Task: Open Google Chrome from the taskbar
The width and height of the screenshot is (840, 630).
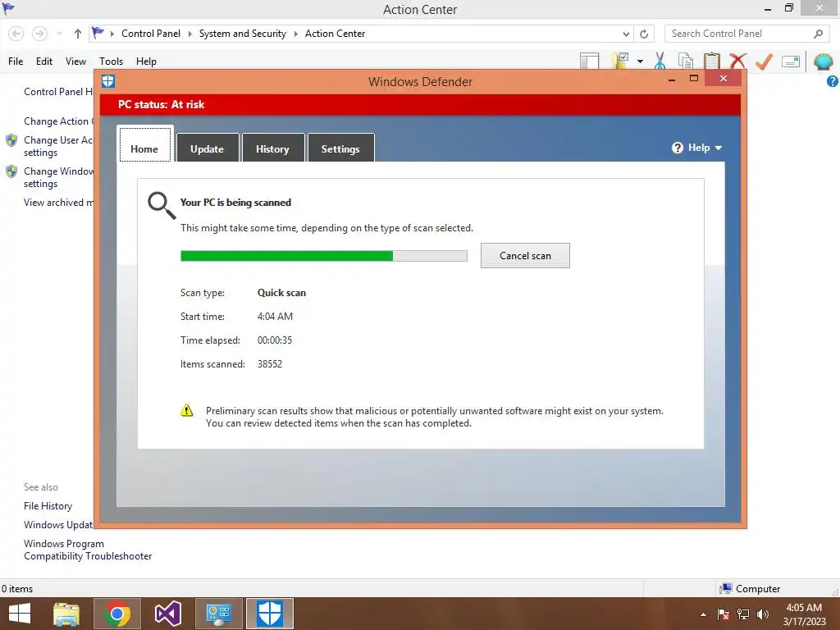Action: (117, 614)
